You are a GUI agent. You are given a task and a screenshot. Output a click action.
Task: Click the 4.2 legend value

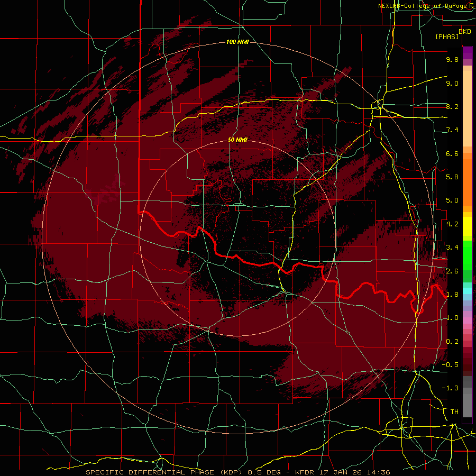pyautogui.click(x=452, y=224)
